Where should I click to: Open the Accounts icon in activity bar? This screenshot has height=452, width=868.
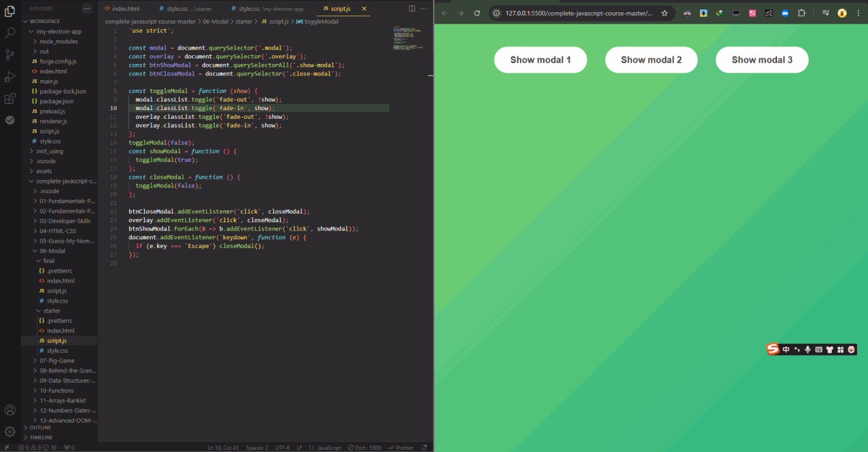[10, 410]
